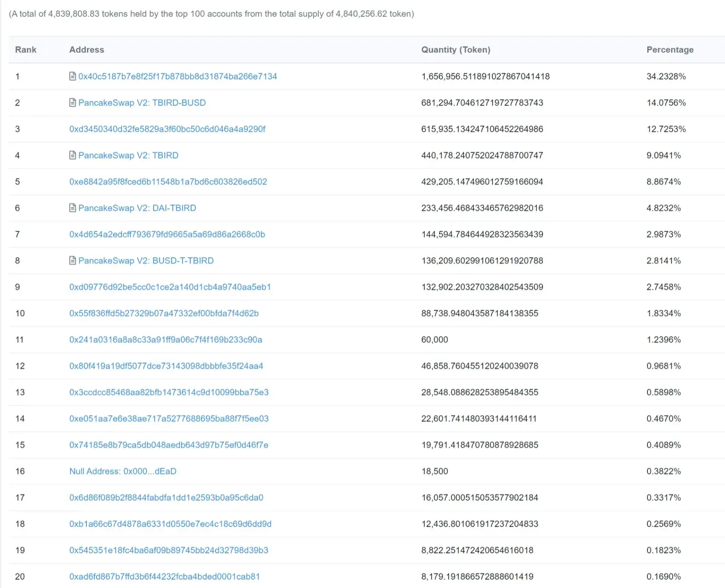Open address 0x80f419a19df5077dce73143098dbbbfe35f24aa4
Screen dimensions: 725x588
click(166, 366)
